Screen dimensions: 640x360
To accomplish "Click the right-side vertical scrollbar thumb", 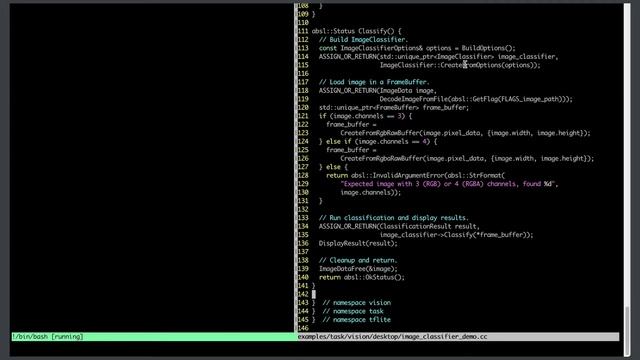I will point(627,331).
